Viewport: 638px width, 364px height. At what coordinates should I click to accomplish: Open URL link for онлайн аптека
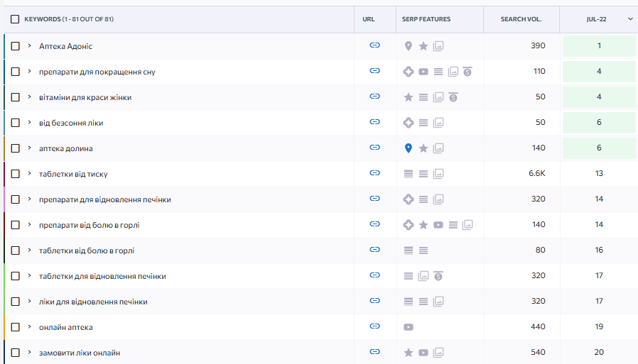coord(374,326)
